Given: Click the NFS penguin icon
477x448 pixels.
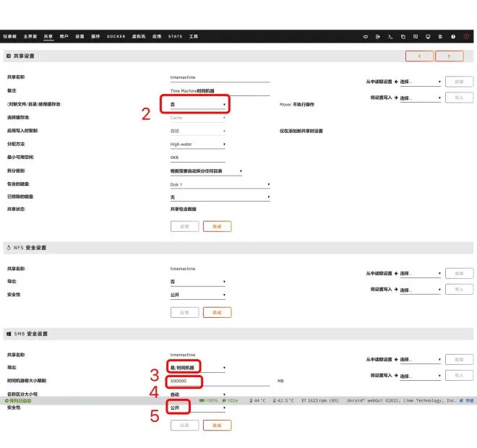Looking at the screenshot, I should 9,248.
